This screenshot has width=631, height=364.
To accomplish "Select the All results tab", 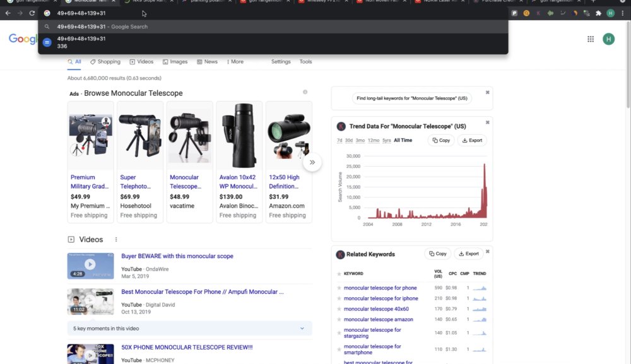I will pyautogui.click(x=74, y=62).
